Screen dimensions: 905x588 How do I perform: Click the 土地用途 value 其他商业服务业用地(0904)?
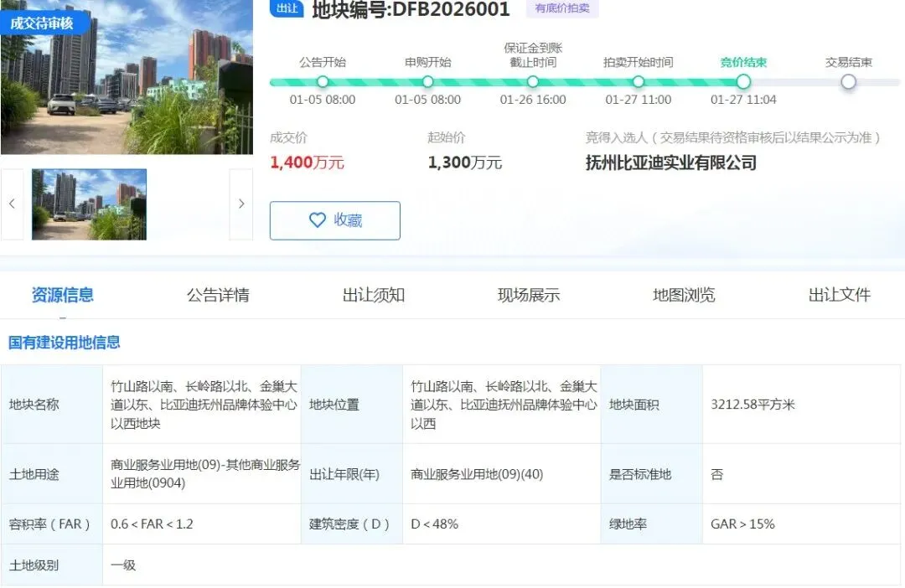click(x=205, y=474)
